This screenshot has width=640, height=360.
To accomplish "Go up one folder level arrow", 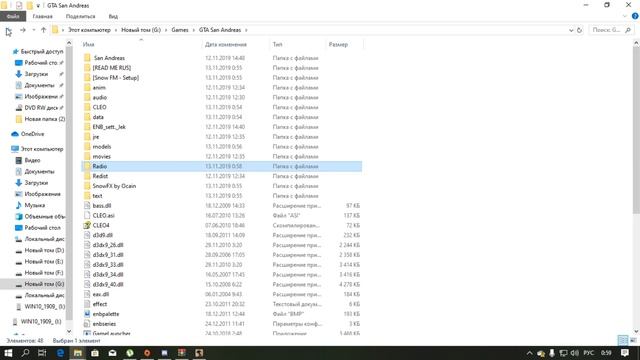I will [x=43, y=30].
